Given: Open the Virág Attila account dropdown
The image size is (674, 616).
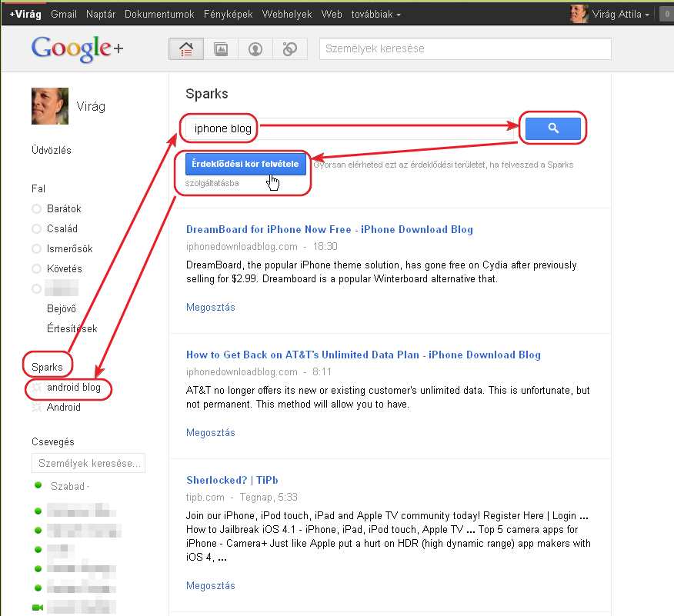Looking at the screenshot, I should pos(620,14).
